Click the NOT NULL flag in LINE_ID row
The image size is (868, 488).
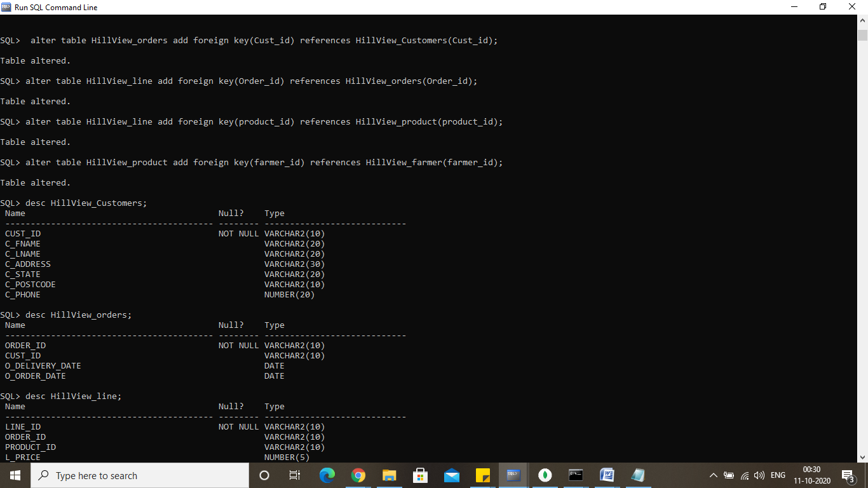pos(239,427)
